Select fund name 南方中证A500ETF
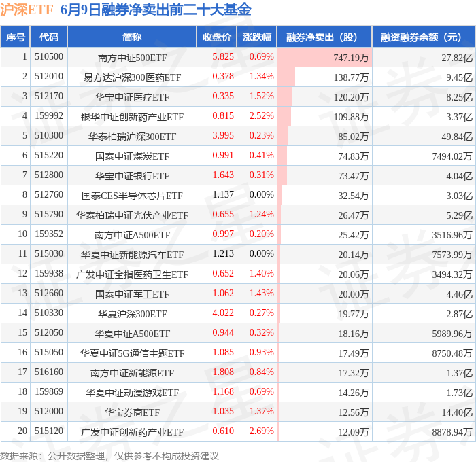 [132, 235]
